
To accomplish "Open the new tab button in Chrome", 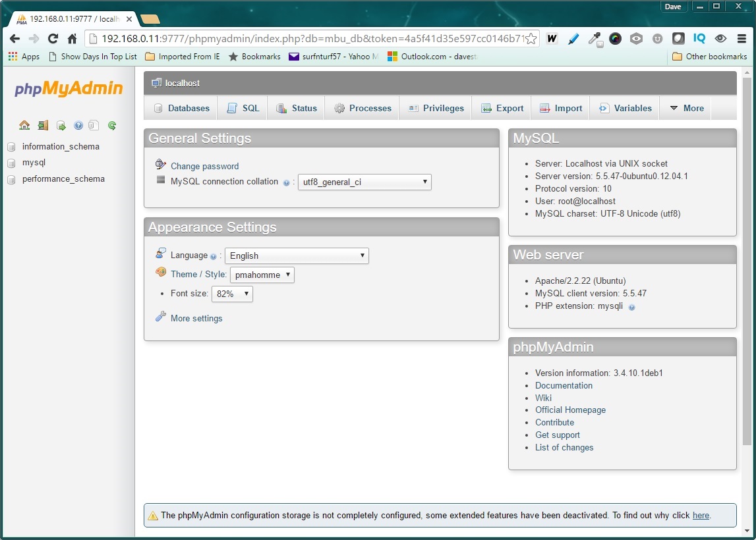I will [x=150, y=19].
